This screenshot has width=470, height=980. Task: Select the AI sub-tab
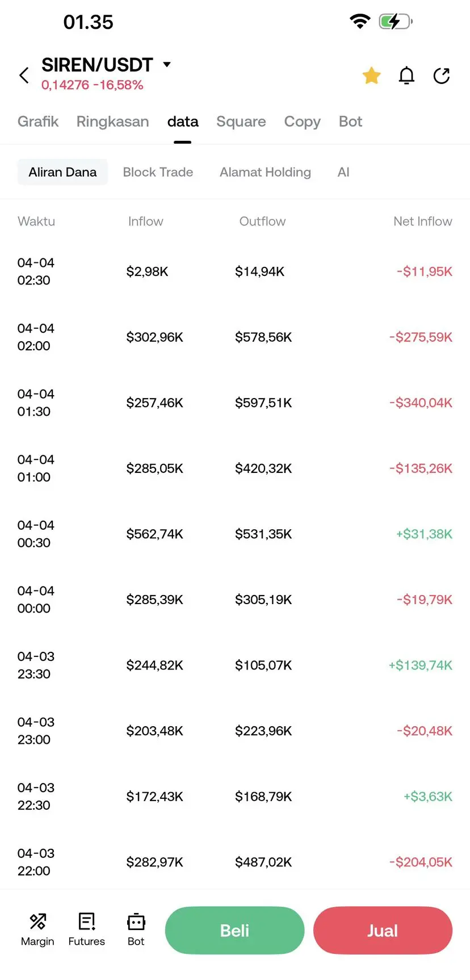[343, 172]
